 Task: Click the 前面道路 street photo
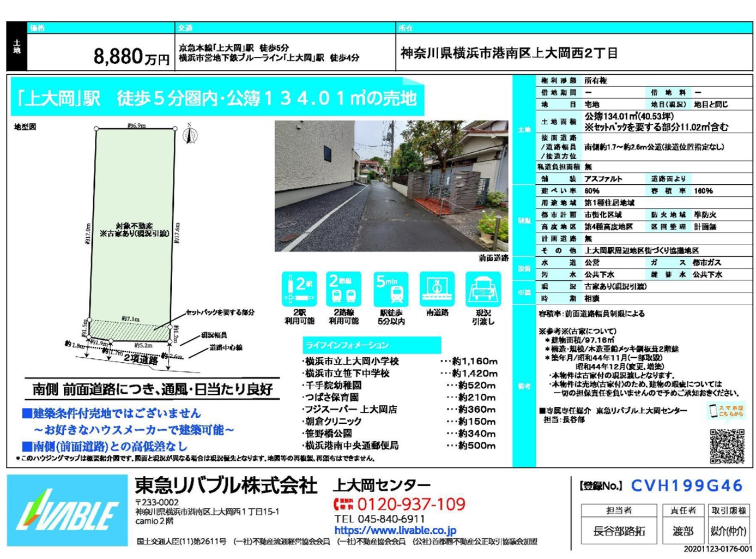[x=391, y=186]
